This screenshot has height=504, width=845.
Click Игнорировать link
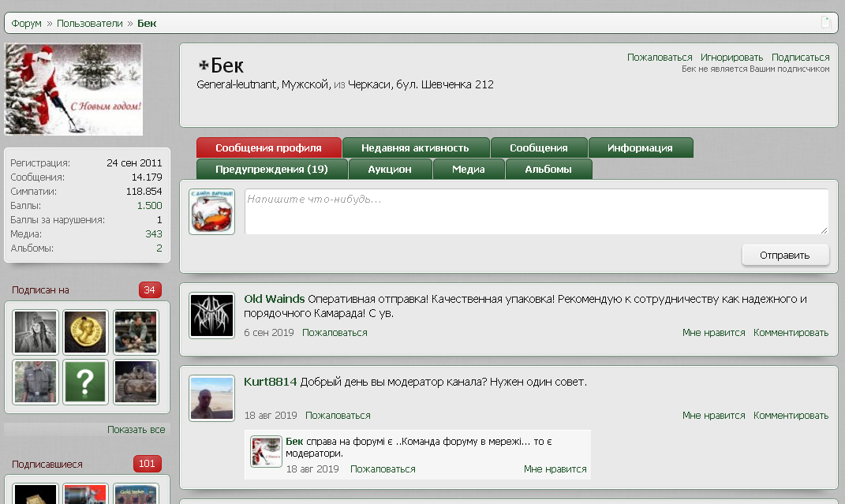tap(732, 57)
